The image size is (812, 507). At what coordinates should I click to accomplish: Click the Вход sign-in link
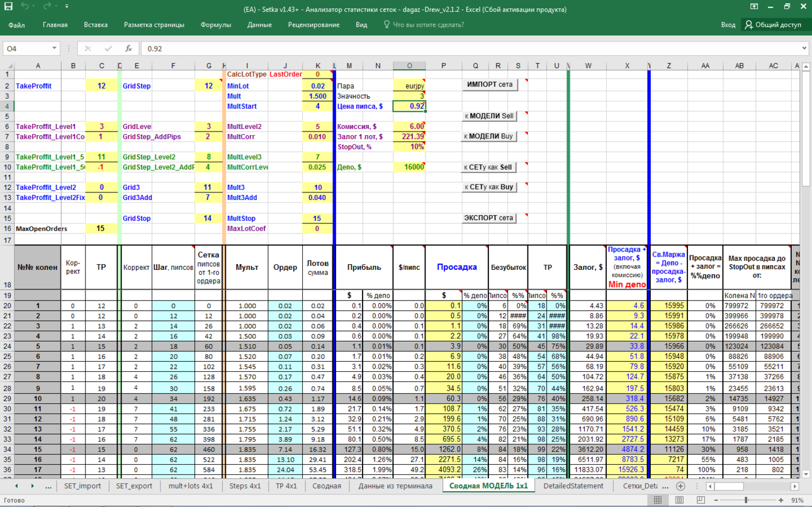click(x=728, y=25)
